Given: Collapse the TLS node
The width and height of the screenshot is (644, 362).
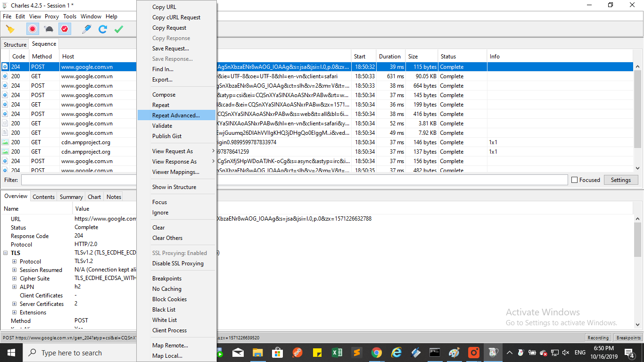Looking at the screenshot, I should 6,253.
